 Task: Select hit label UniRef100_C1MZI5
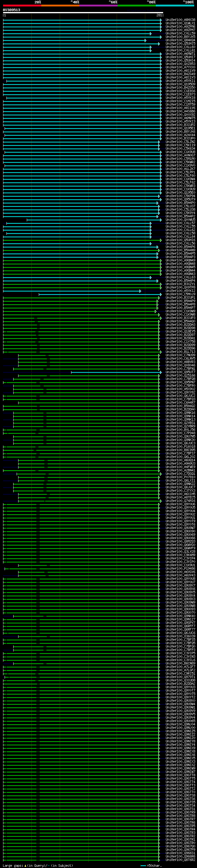coord(180,101)
